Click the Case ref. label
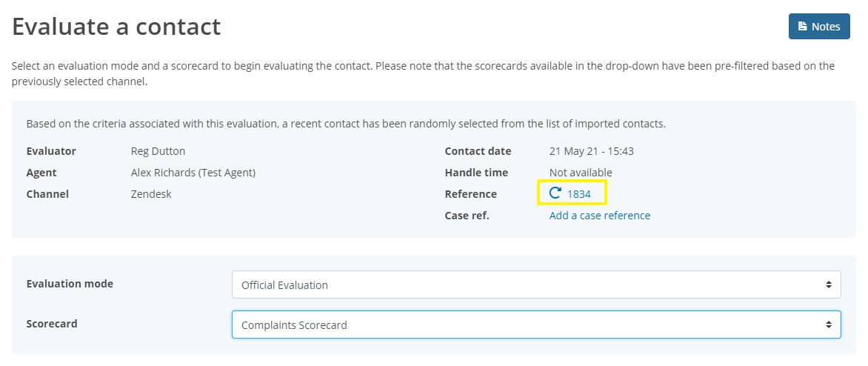Viewport: 868px width, 366px height. point(467,216)
